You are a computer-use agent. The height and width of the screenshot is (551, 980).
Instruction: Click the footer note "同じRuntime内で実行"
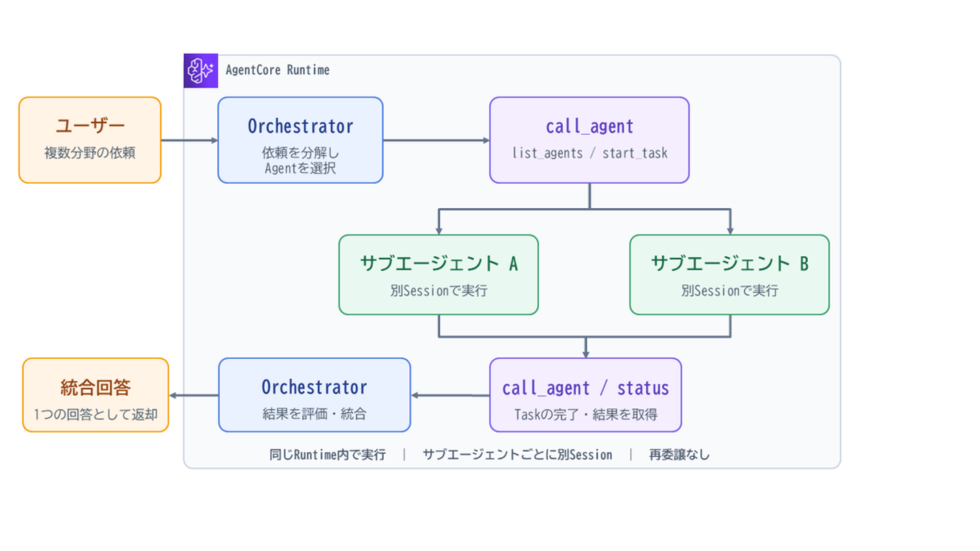pyautogui.click(x=328, y=454)
